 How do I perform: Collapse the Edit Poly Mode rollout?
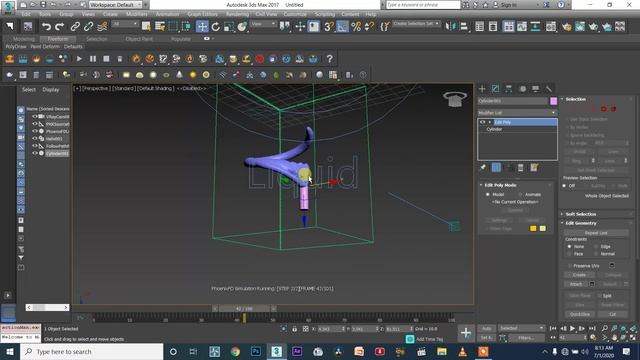[x=500, y=185]
